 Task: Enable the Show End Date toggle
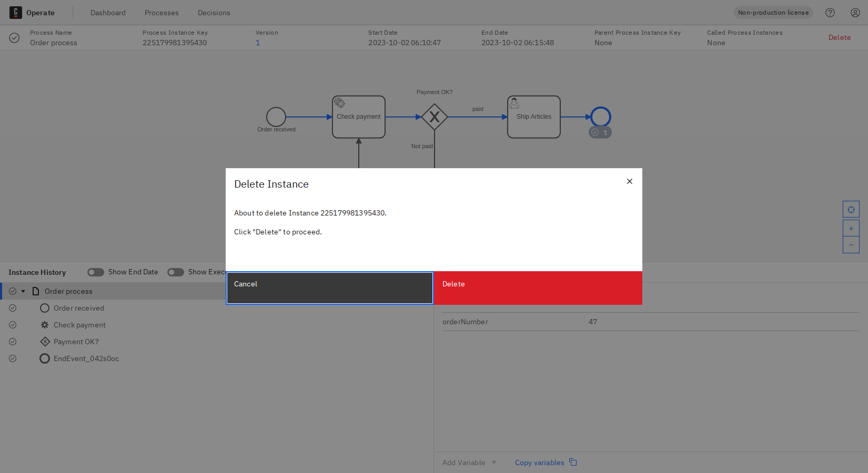pos(95,272)
